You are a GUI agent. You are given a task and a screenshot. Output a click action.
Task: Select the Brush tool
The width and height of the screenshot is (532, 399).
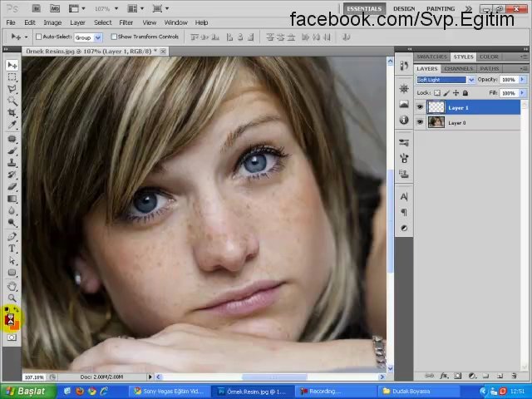click(x=12, y=150)
